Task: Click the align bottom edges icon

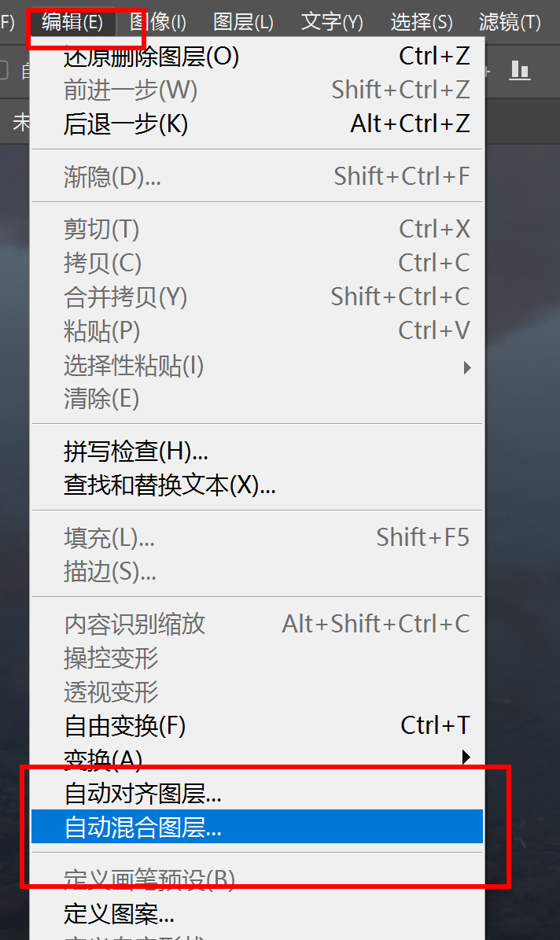Action: pos(520,71)
